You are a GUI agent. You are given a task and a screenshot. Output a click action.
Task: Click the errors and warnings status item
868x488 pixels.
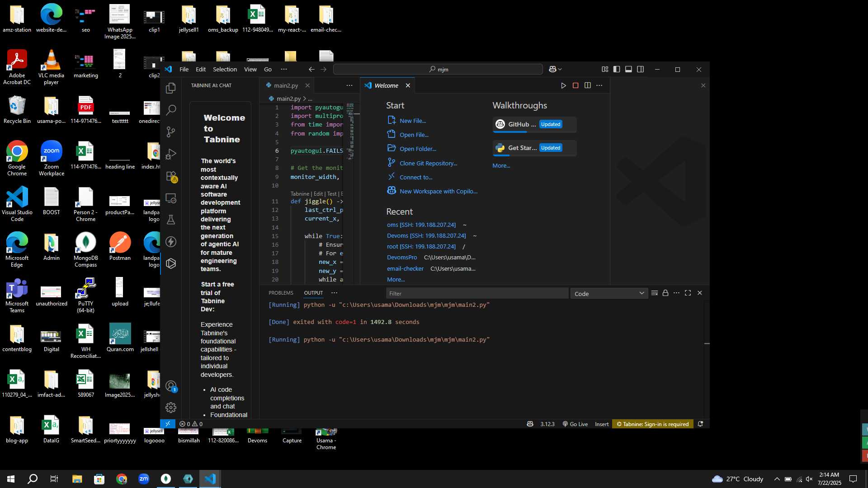[191, 424]
